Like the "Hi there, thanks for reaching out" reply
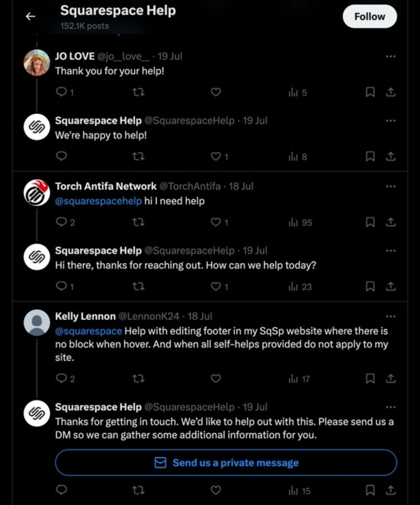 (x=216, y=286)
